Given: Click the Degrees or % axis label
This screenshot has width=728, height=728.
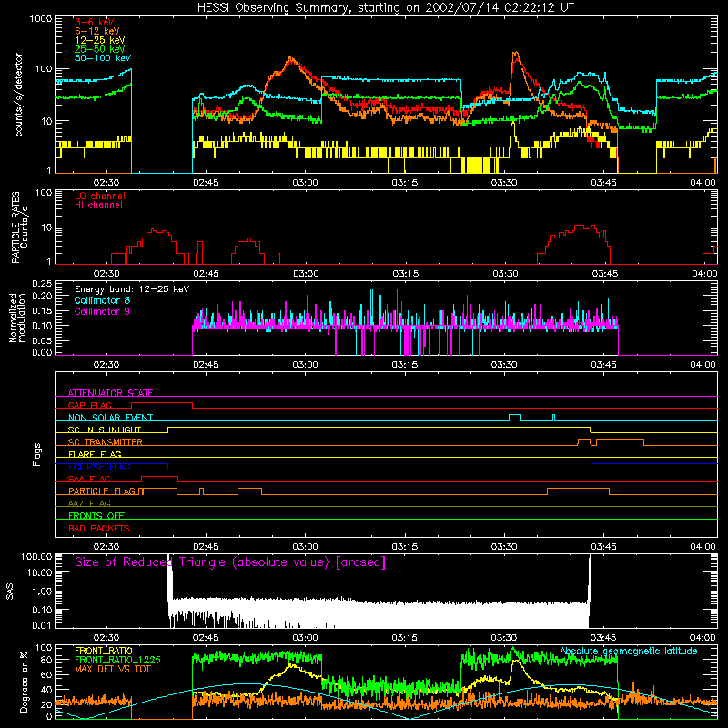Looking at the screenshot, I should pos(24,682).
